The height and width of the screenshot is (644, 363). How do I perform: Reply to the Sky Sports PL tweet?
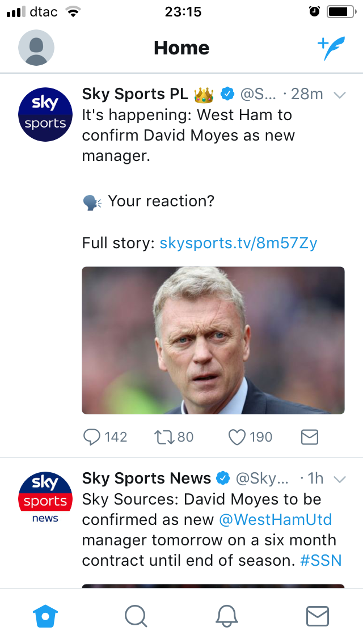92,437
